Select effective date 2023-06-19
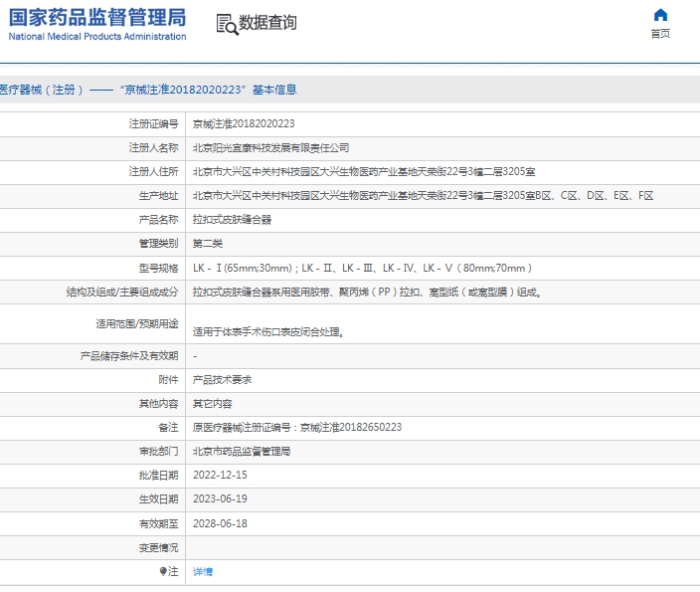Screen dimensions: 700x592 [220, 499]
